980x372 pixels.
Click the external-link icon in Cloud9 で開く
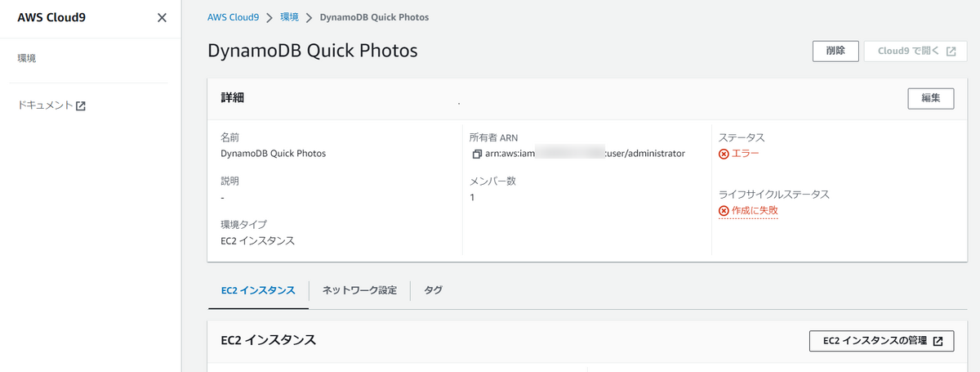point(951,51)
